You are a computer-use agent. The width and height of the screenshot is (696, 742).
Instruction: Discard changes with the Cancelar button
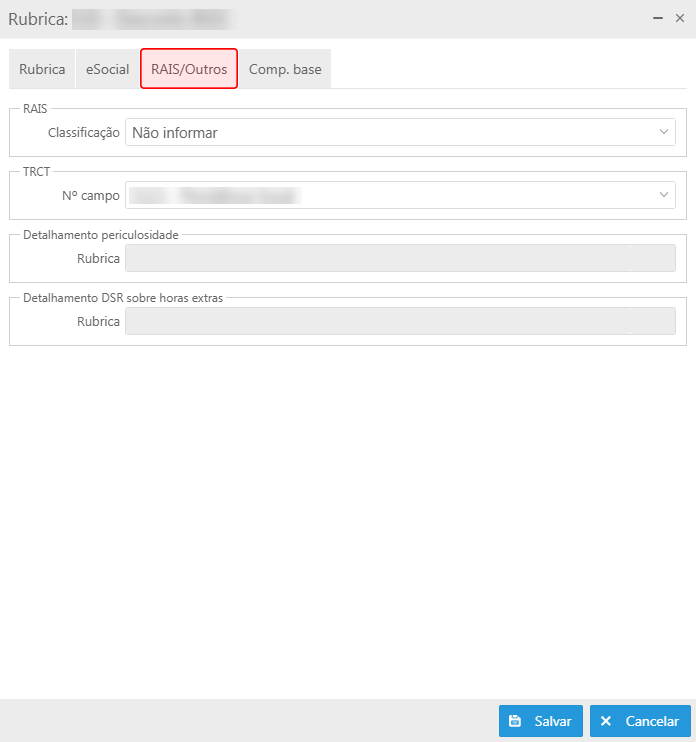640,721
